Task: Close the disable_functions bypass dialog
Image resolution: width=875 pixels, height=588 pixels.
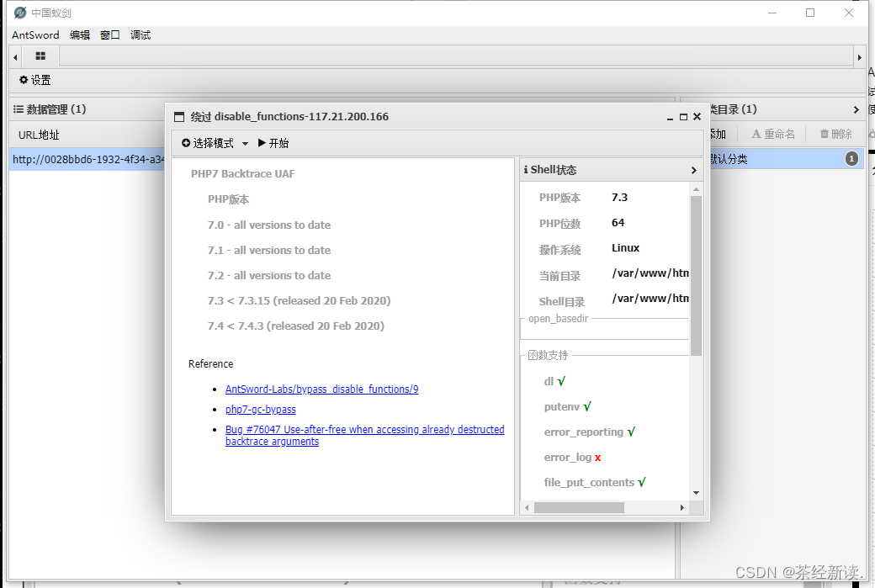Action: coord(697,117)
